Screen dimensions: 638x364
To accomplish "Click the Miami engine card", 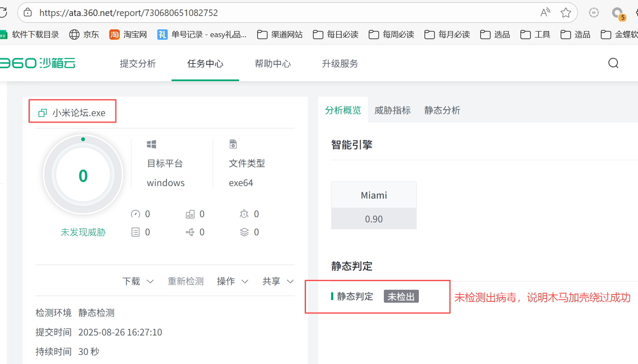I will (374, 205).
